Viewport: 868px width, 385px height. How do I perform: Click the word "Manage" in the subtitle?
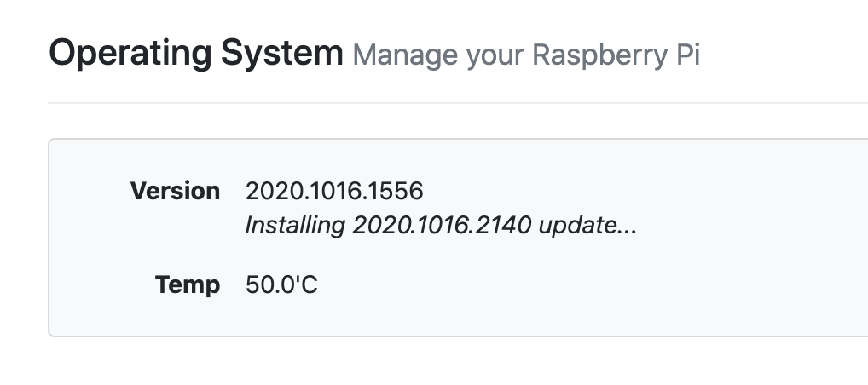click(x=404, y=55)
